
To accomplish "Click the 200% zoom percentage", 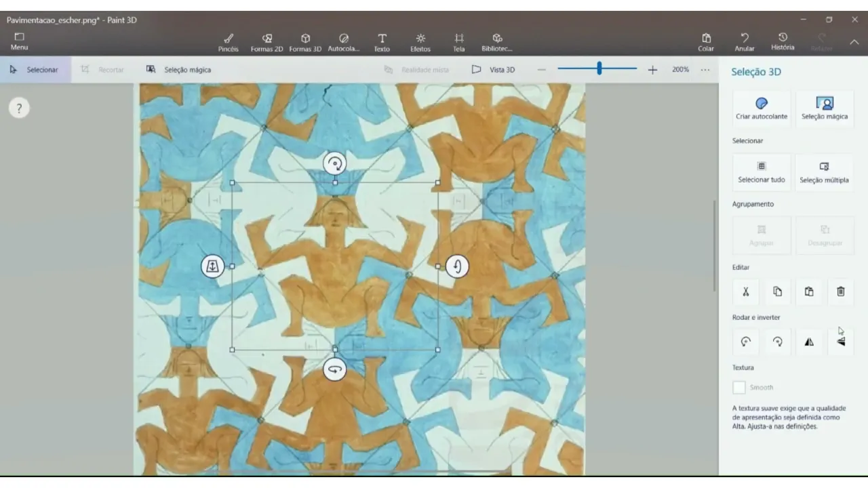I will pos(681,69).
